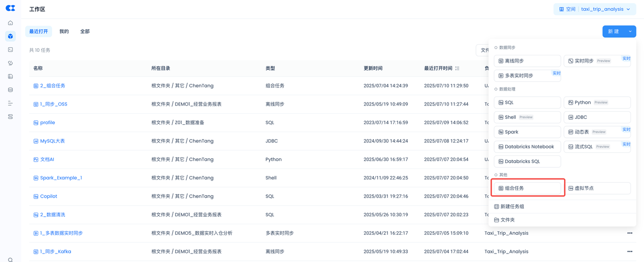Switch to the 全部 tab
The image size is (644, 262).
coord(85,32)
